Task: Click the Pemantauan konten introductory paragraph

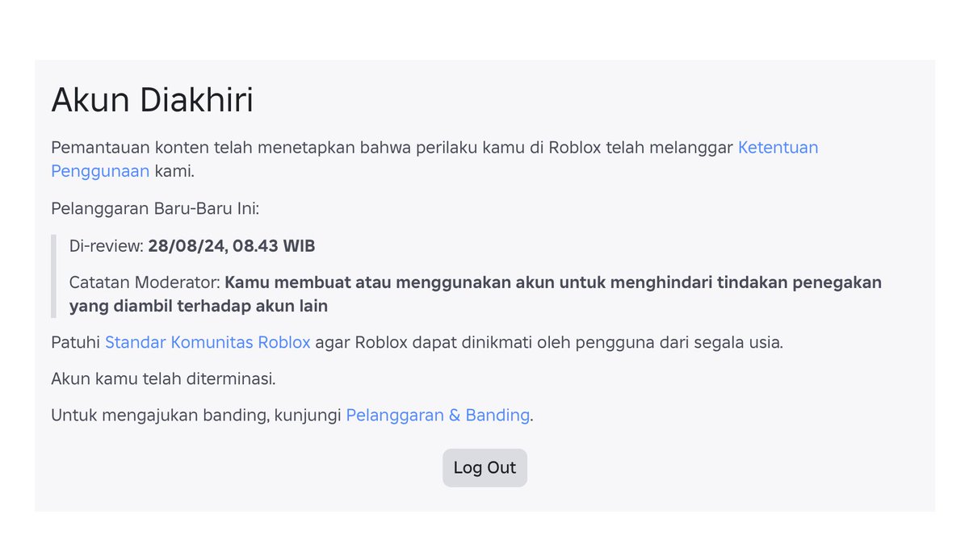Action: pos(388,148)
